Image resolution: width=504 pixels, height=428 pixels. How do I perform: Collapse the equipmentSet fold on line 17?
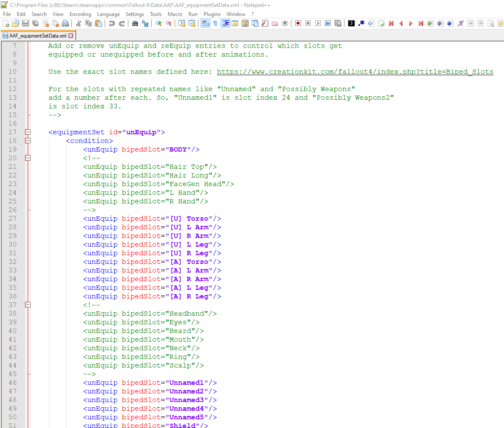(x=28, y=132)
